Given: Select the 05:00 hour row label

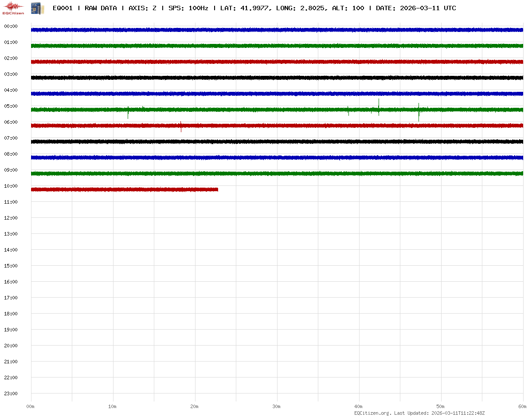Looking at the screenshot, I should click(x=11, y=106).
